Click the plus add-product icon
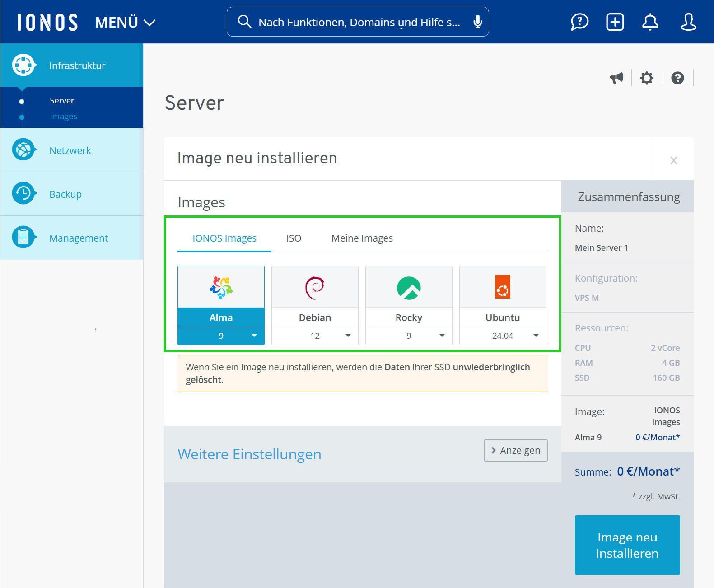714x588 pixels. 615,22
